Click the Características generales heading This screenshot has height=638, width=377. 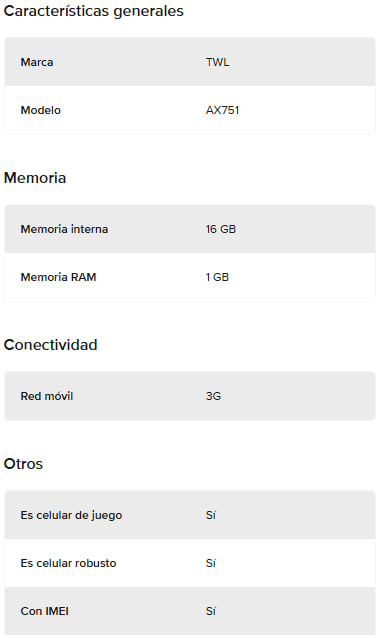(94, 11)
